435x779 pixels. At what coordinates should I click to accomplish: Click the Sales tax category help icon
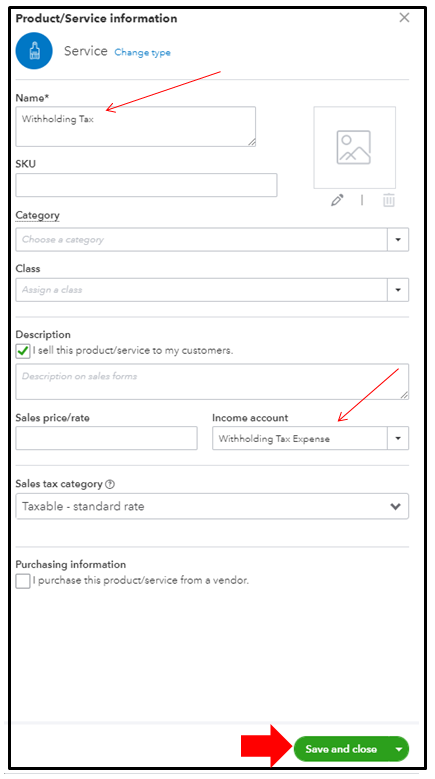(x=110, y=484)
